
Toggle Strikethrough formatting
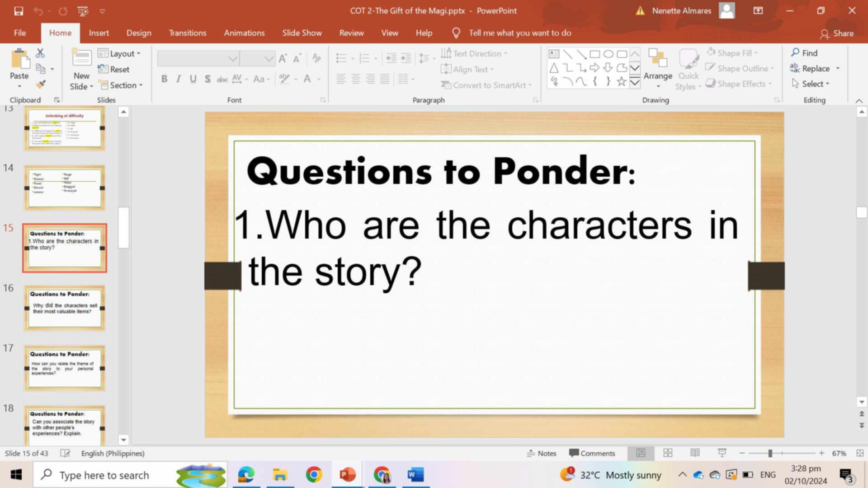pos(222,79)
